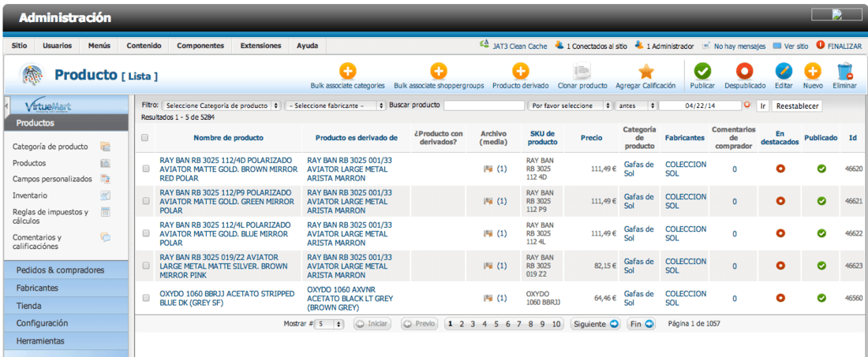Open Categoría de producto sidebar icon
868x357 pixels.
[x=105, y=147]
